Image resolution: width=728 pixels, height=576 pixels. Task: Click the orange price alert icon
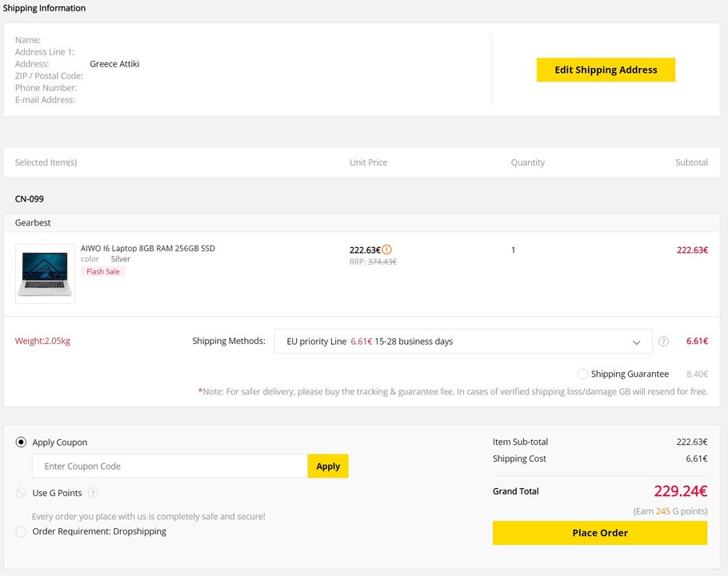click(x=387, y=250)
